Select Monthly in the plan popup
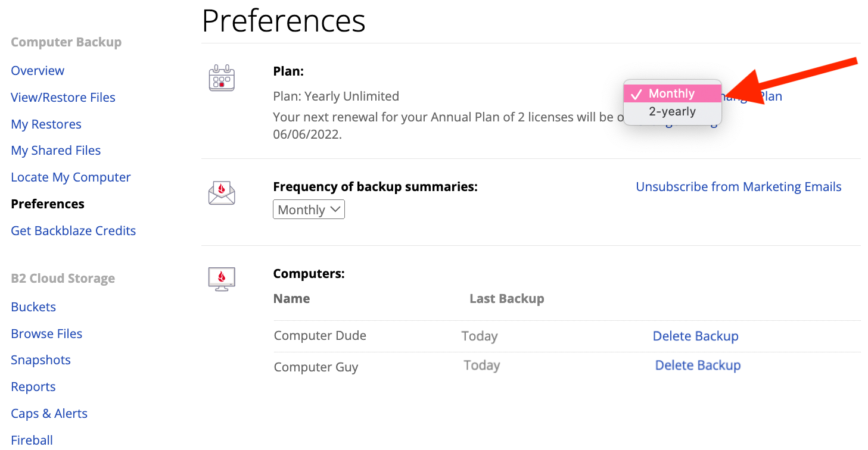Screen dimensions: 868x450 (x=672, y=93)
